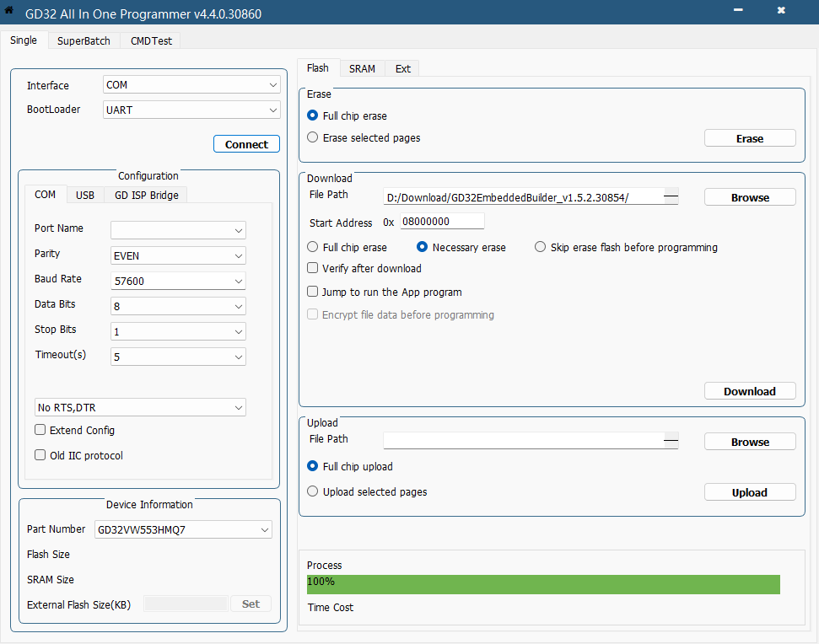Image resolution: width=819 pixels, height=644 pixels.
Task: Click the Connect button
Action: pyautogui.click(x=246, y=144)
